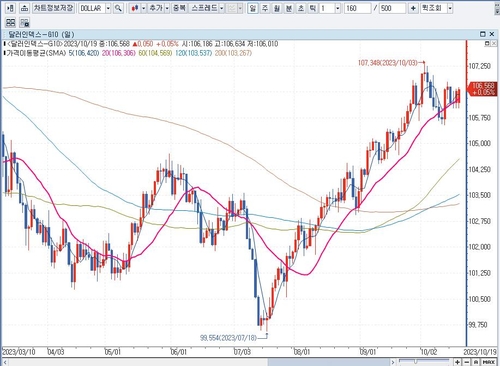Click the magnifier search icon
The height and width of the screenshot is (366, 500).
coord(118,8)
